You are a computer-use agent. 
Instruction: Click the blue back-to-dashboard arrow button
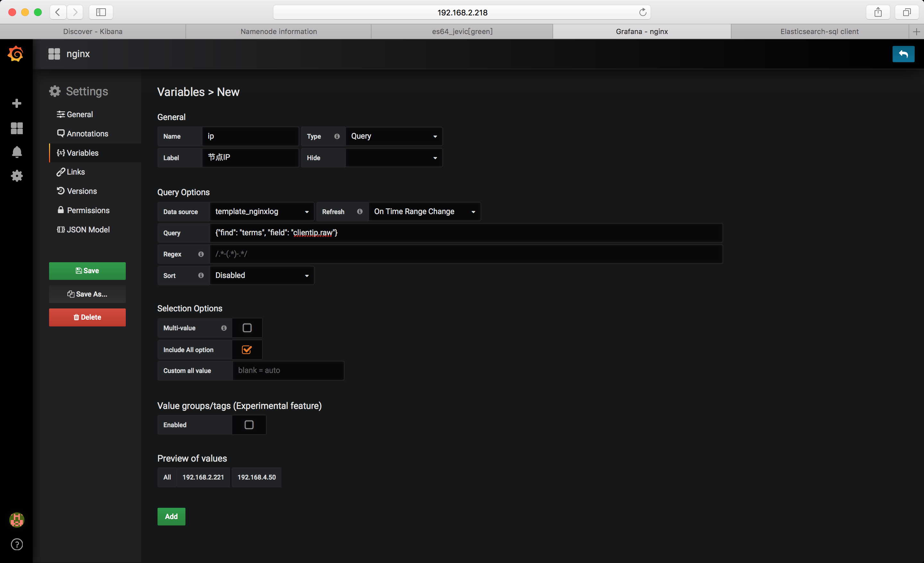903,54
